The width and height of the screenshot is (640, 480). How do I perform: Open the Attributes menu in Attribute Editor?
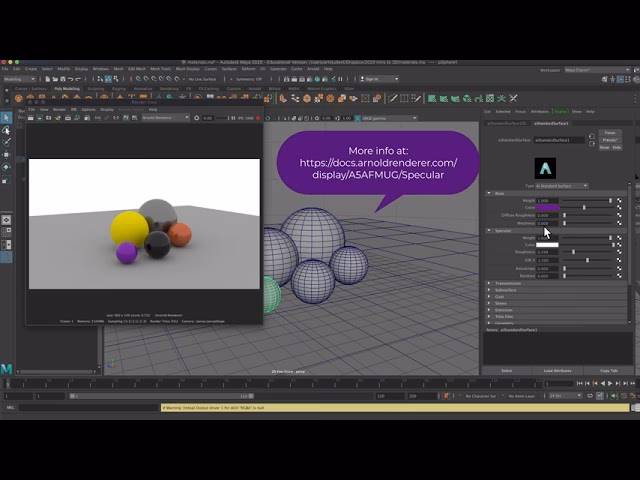(540, 111)
